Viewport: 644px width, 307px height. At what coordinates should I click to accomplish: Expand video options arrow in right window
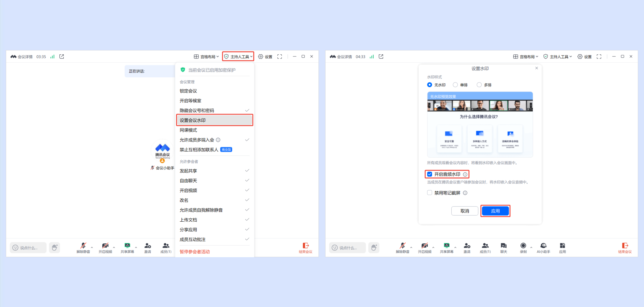coord(433,247)
